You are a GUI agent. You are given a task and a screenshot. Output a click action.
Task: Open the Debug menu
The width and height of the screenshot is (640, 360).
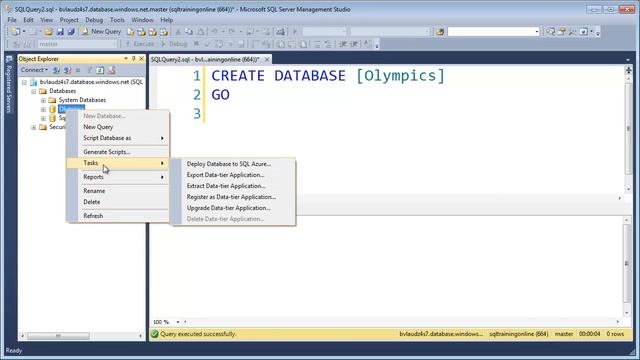coord(94,20)
